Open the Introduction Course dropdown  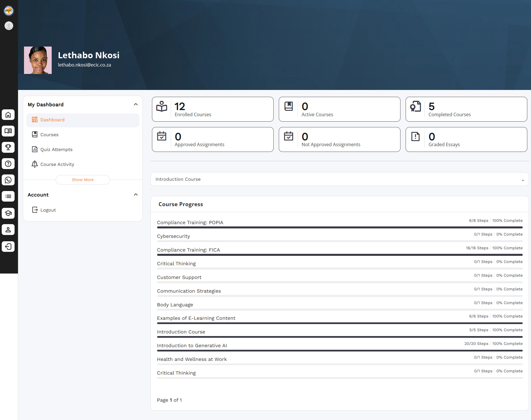tap(339, 179)
